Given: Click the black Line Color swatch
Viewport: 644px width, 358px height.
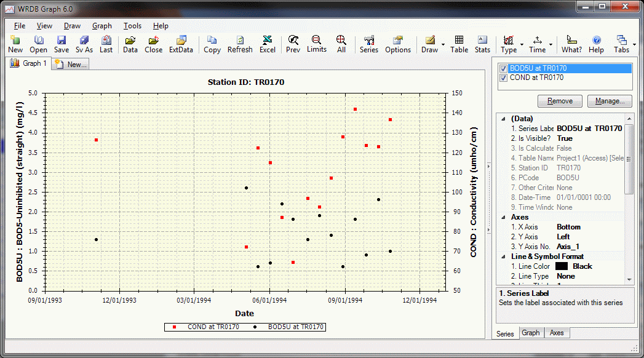Looking at the screenshot, I should click(561, 266).
